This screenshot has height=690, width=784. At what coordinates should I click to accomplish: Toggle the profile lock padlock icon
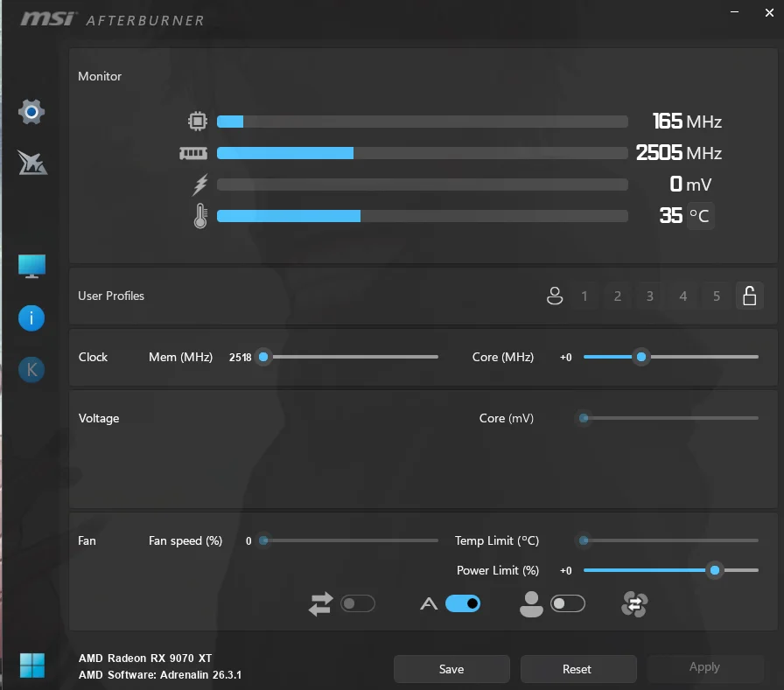point(750,296)
